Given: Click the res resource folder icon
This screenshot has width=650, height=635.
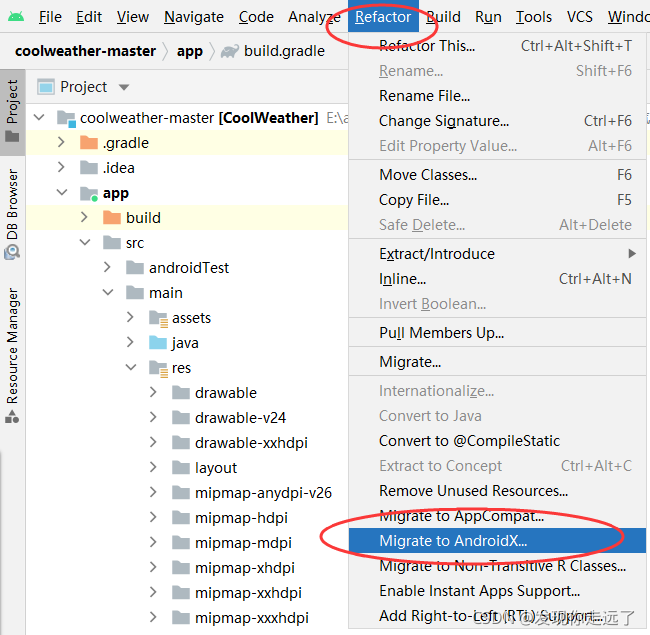Looking at the screenshot, I should 158,368.
